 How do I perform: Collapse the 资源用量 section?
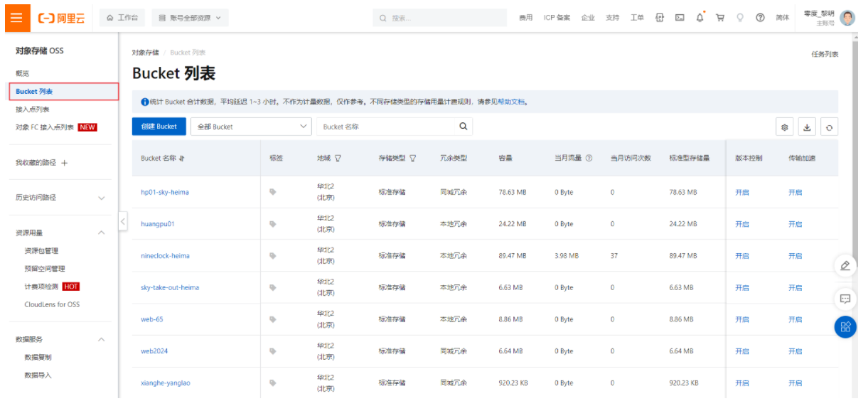[102, 233]
